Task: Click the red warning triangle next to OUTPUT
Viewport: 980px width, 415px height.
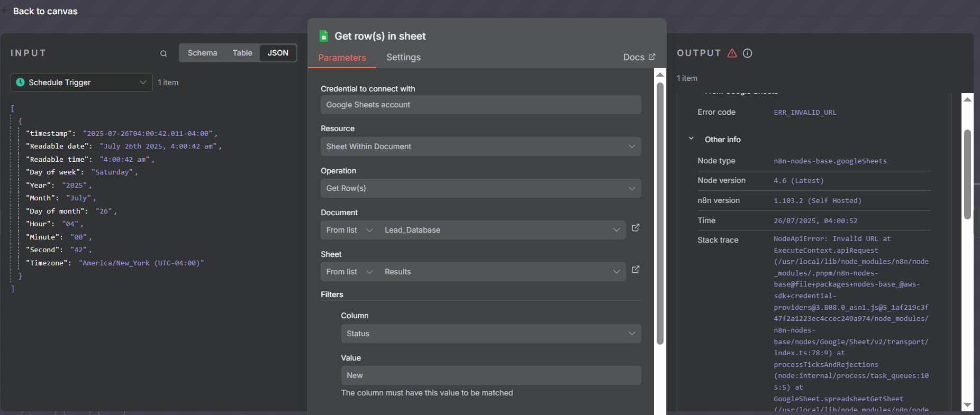Action: tap(732, 53)
